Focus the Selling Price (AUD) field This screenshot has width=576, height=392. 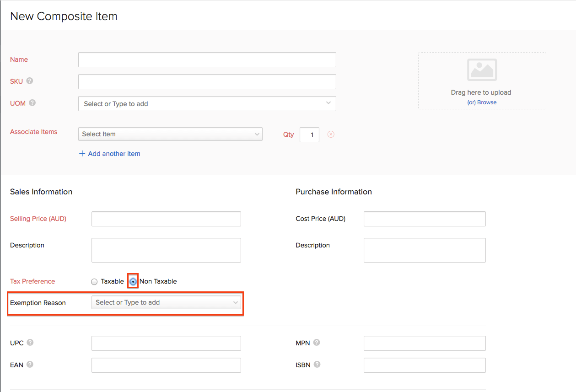click(x=166, y=219)
